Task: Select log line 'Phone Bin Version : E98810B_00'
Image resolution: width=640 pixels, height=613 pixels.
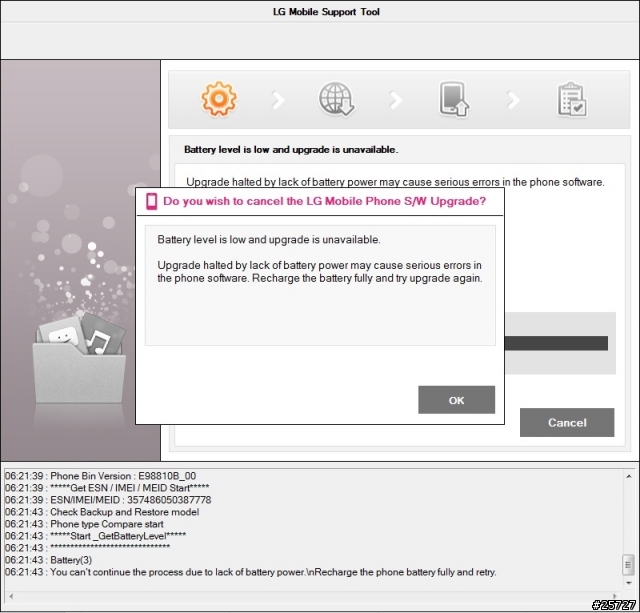Action: (100, 476)
